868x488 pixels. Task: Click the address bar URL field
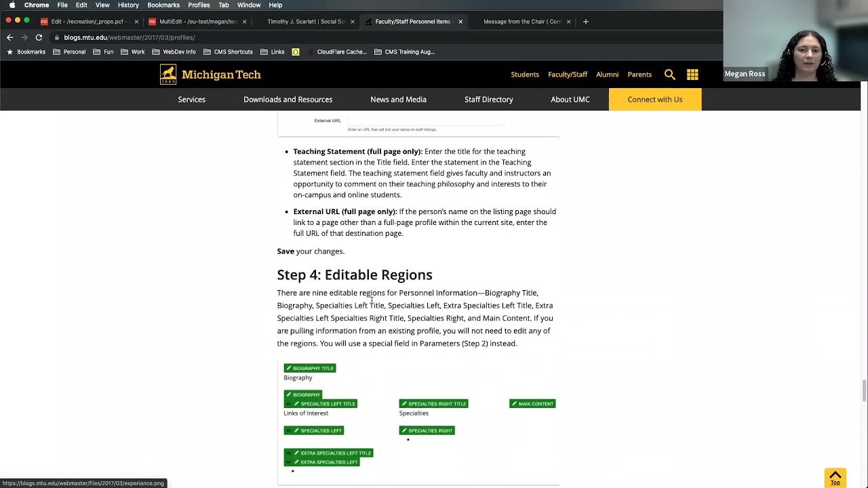pyautogui.click(x=380, y=37)
